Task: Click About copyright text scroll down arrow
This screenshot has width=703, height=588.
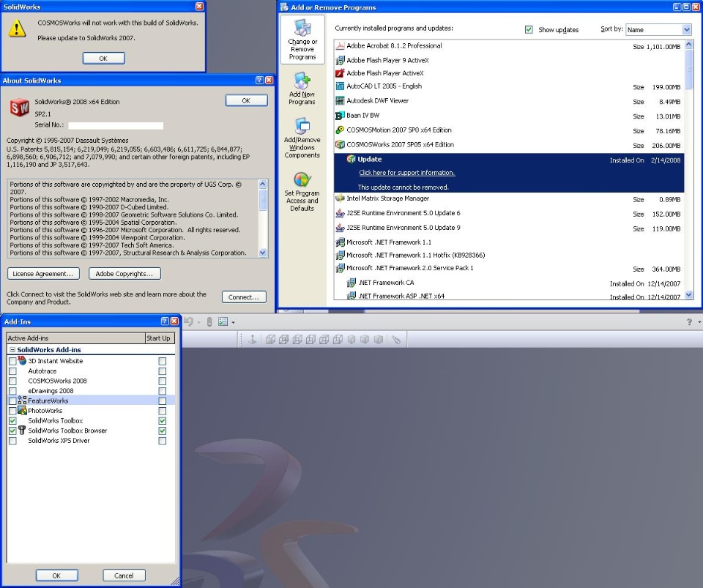Action: (x=263, y=253)
